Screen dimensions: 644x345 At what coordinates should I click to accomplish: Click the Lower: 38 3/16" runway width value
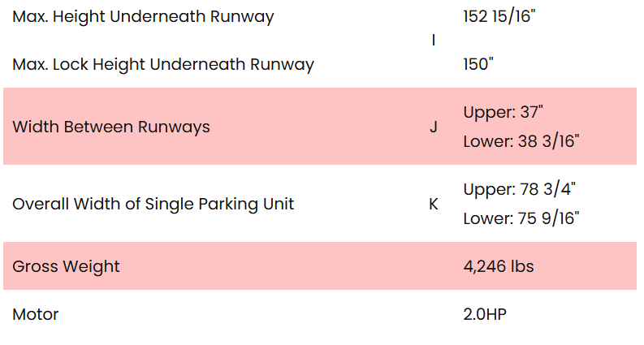521,141
